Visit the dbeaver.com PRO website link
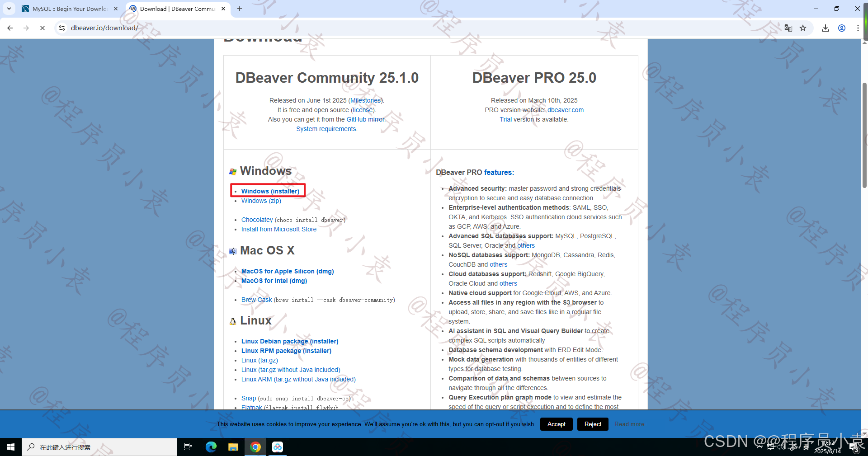 click(x=566, y=110)
